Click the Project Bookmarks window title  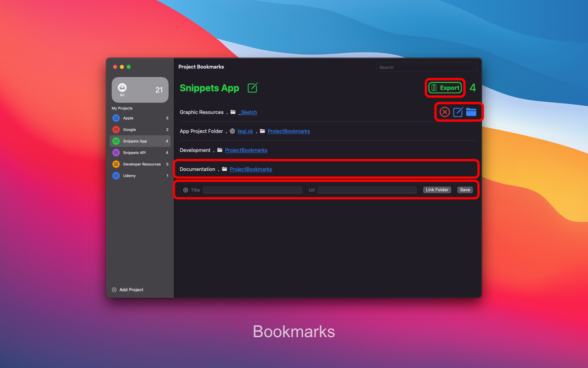[x=201, y=67]
